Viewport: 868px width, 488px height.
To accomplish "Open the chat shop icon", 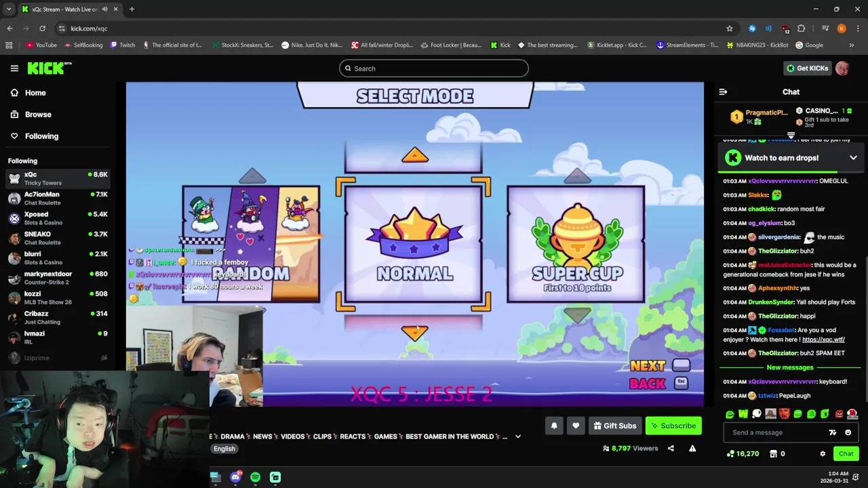I will [x=774, y=454].
